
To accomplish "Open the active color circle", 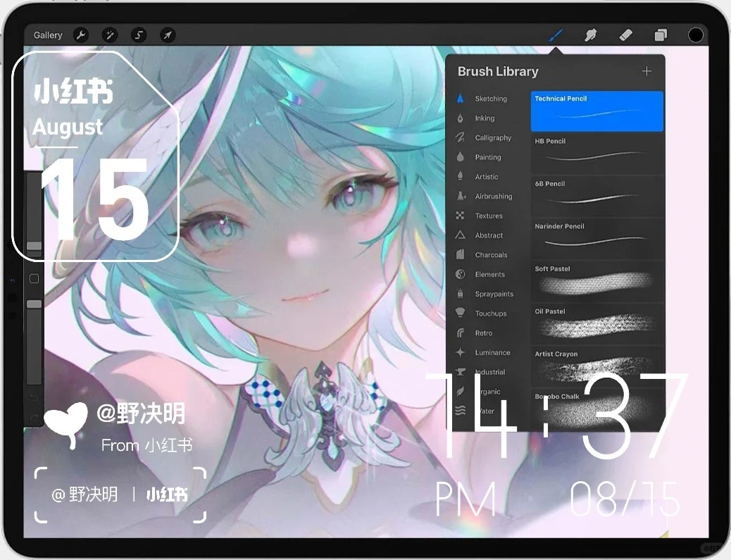I will [x=696, y=35].
